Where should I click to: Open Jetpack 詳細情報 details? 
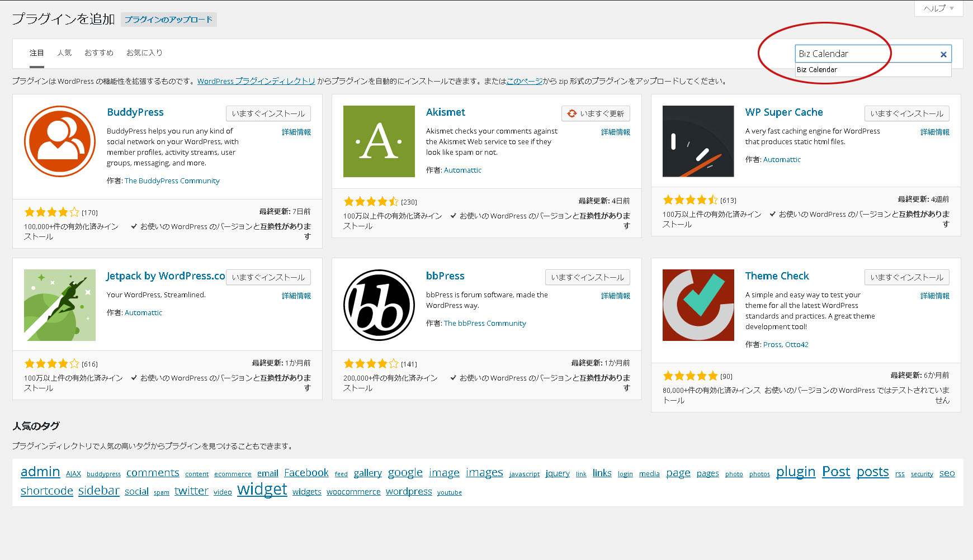(x=296, y=296)
